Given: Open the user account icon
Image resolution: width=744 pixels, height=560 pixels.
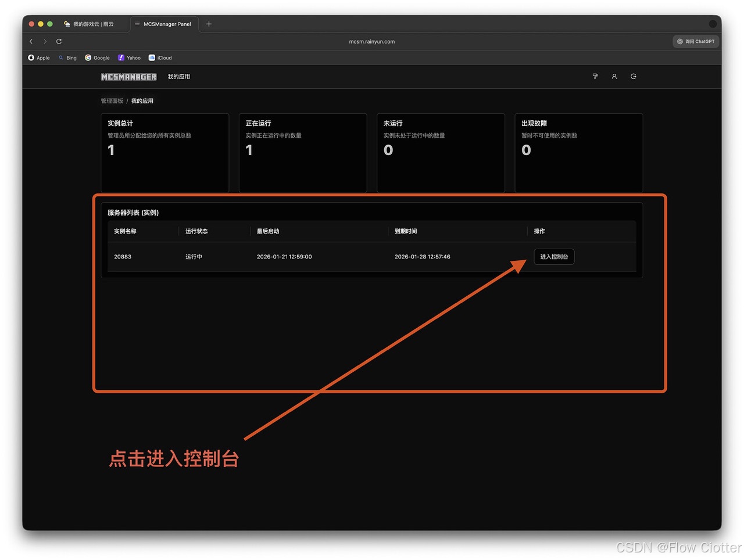Looking at the screenshot, I should click(x=614, y=77).
